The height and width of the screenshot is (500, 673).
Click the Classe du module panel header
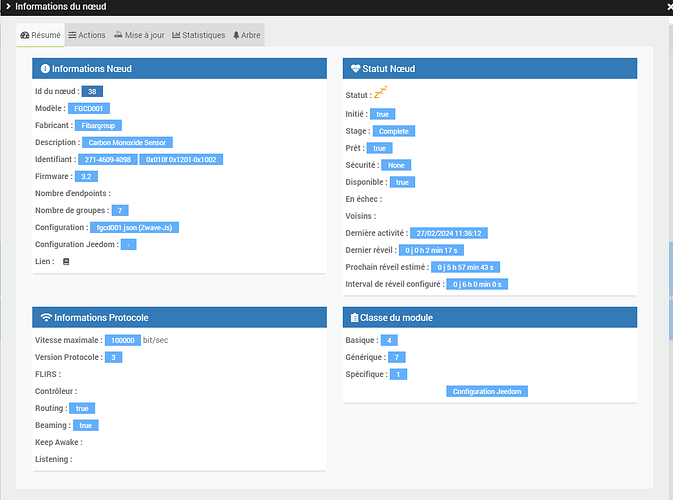coord(490,318)
